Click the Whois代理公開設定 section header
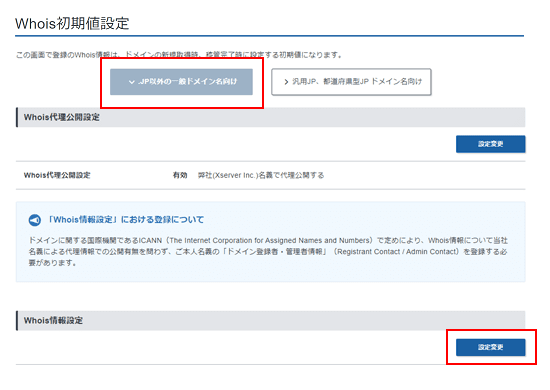Screen dimensions: 550x390 [270, 117]
